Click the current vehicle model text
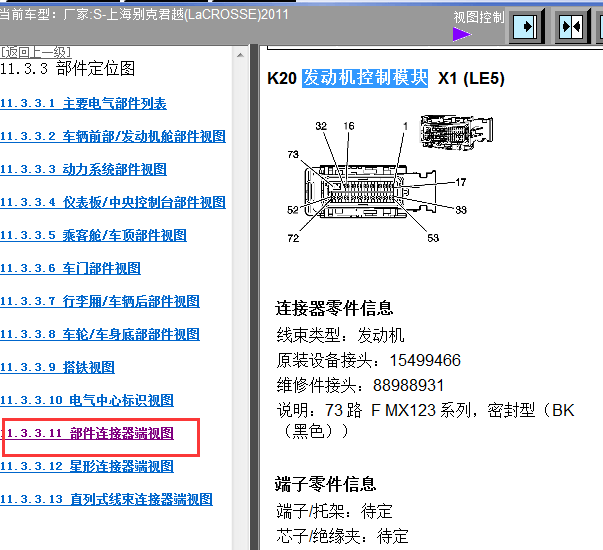603x550 pixels. coord(144,15)
